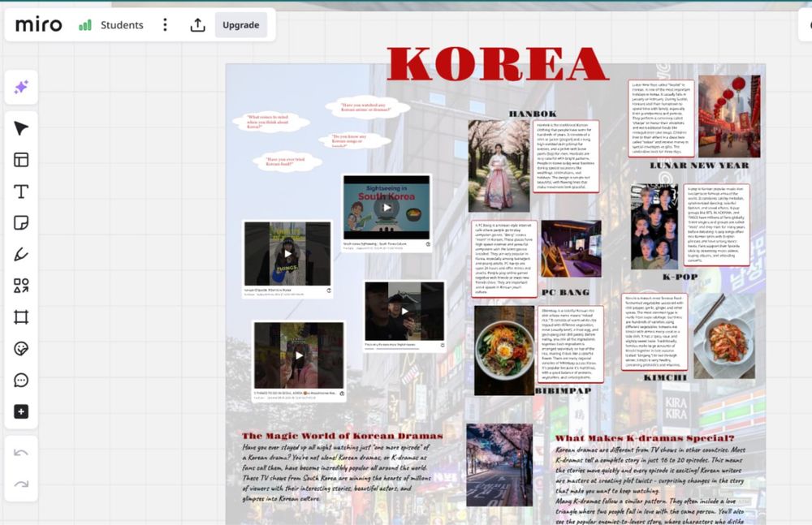Select the 'What comes to mind' cloud bubble
This screenshot has height=525, width=812.
(270, 123)
